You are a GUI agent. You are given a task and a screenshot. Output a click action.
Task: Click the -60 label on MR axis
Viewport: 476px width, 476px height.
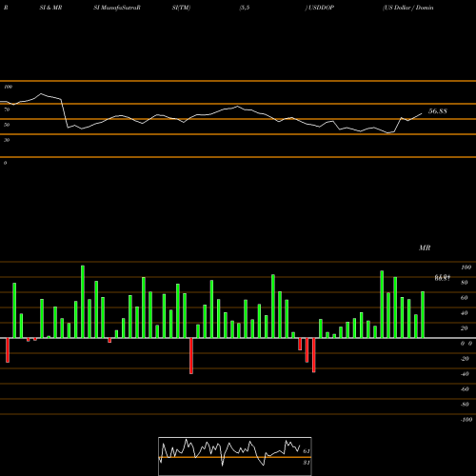[x=465, y=389]
